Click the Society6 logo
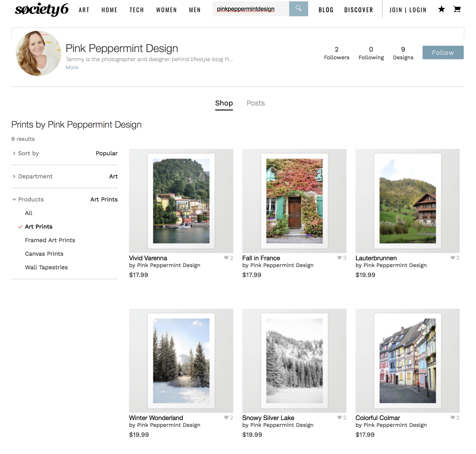 42,10
